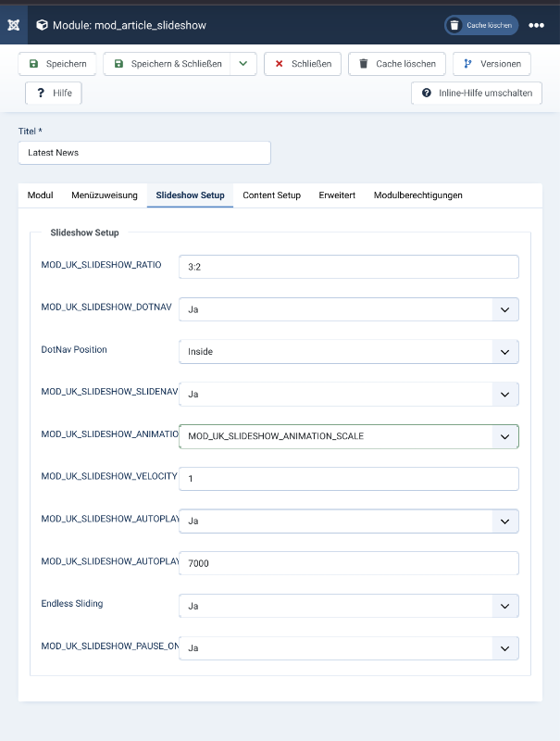Click the green save icon on Speichern

33,63
